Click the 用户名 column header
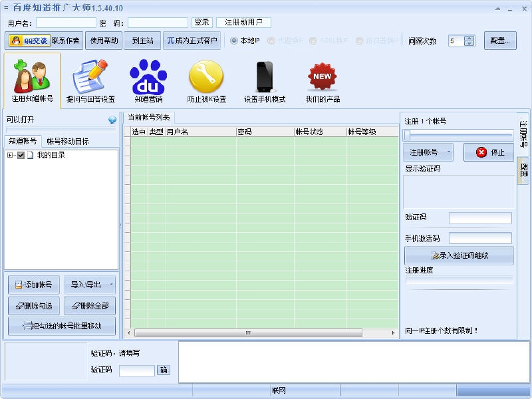The height and width of the screenshot is (399, 532). click(x=201, y=132)
